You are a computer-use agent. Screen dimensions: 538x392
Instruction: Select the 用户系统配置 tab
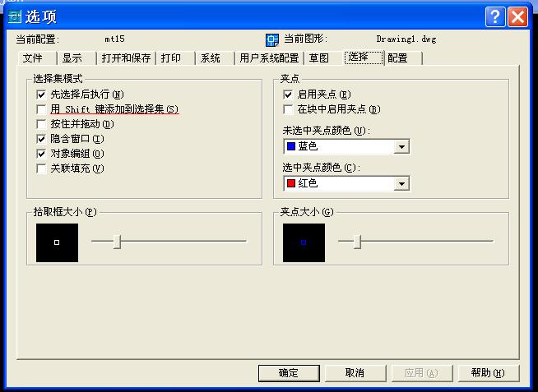pos(269,58)
